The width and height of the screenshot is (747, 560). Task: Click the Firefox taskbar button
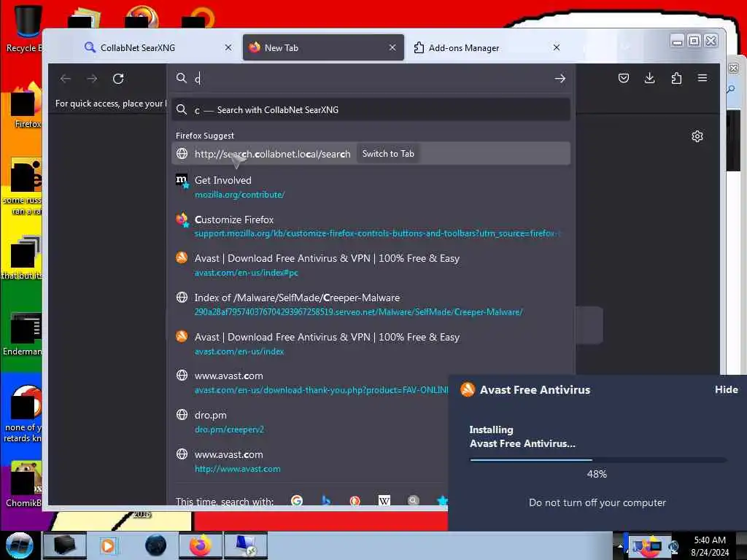click(x=200, y=545)
